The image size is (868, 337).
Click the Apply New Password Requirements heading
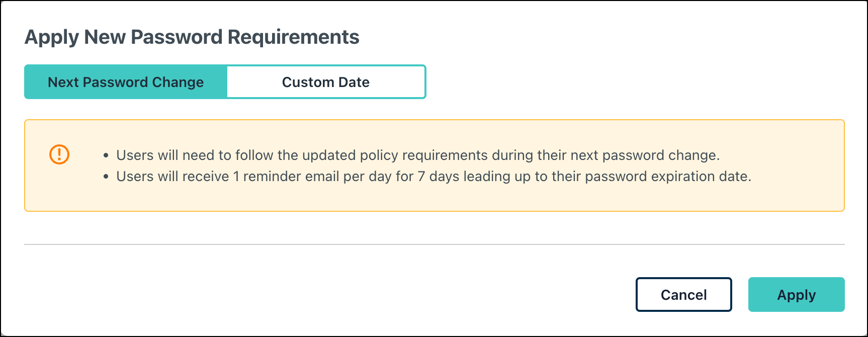coord(192,37)
